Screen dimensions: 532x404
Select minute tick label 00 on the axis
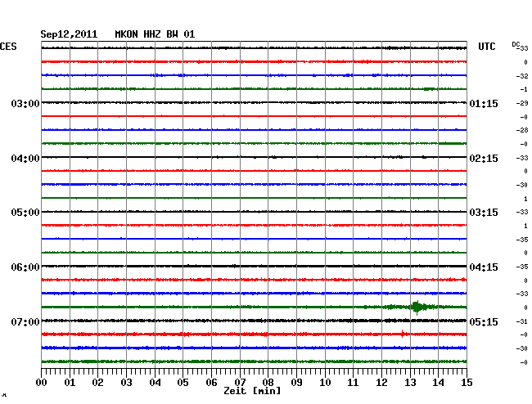point(42,383)
